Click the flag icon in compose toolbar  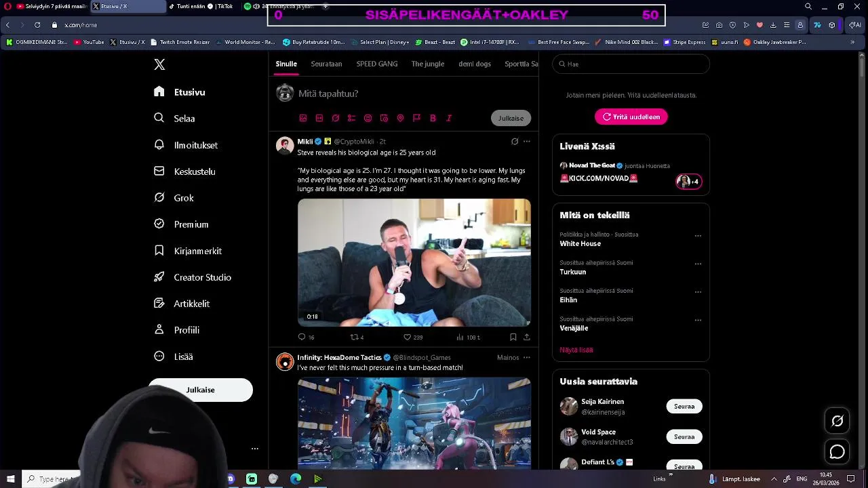416,118
